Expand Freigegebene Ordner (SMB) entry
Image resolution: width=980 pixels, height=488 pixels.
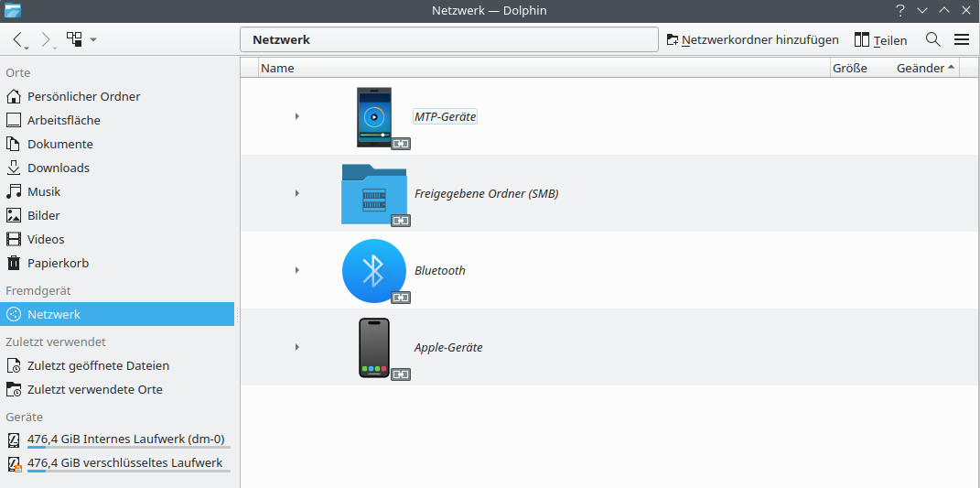click(x=296, y=193)
